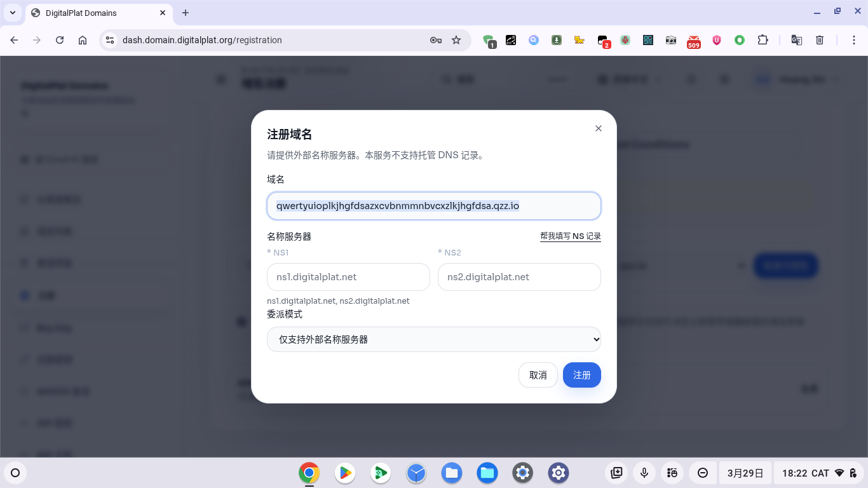The width and height of the screenshot is (868, 488).
Task: Toggle the microphone in the system tray
Action: 644,473
